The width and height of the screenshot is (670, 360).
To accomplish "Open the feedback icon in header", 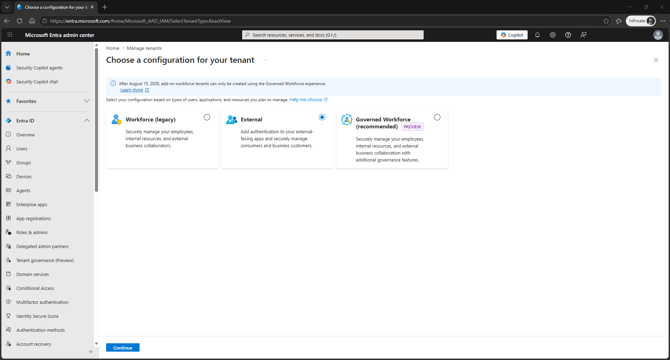I will tap(583, 35).
